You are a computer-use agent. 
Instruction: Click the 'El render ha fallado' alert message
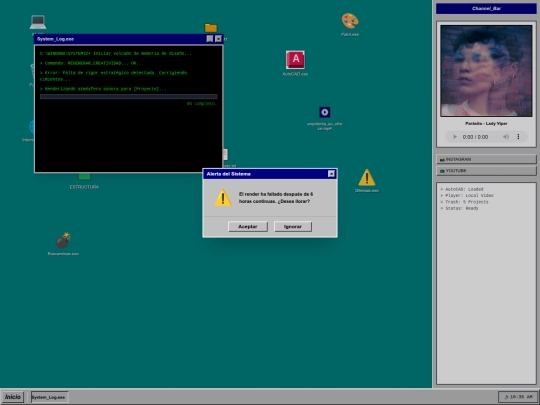coord(276,198)
